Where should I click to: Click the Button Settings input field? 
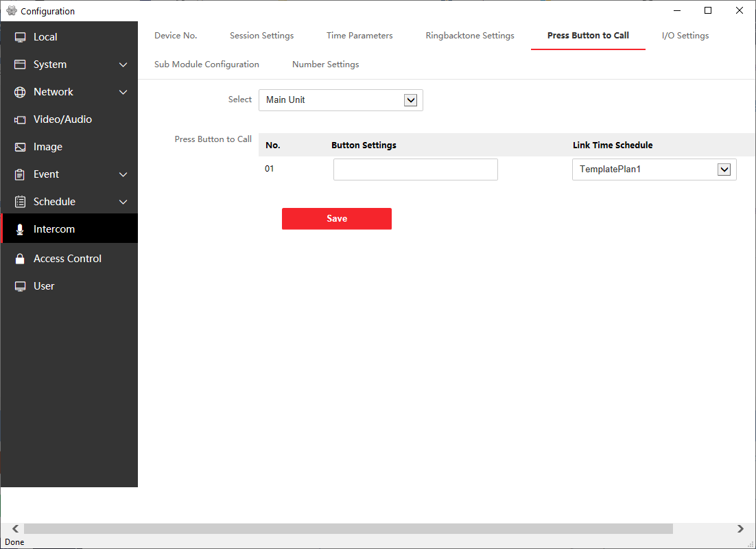click(x=415, y=170)
